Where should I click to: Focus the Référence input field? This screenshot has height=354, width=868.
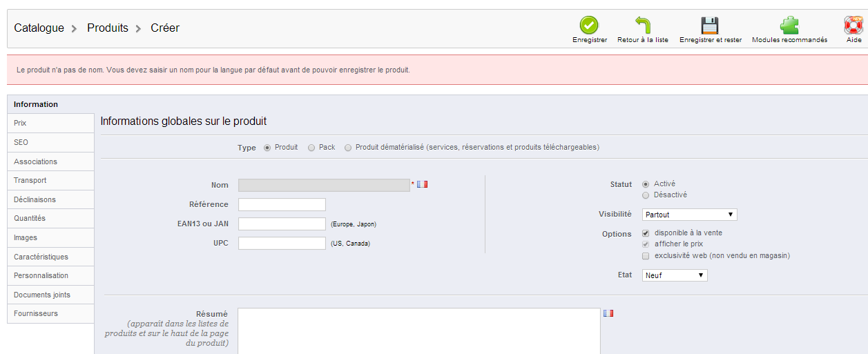click(282, 205)
